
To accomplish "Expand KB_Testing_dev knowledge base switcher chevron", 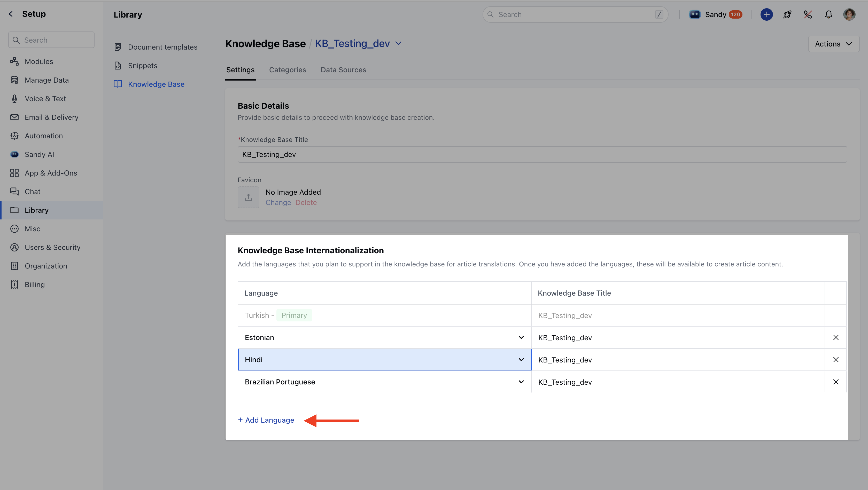I will 398,43.
